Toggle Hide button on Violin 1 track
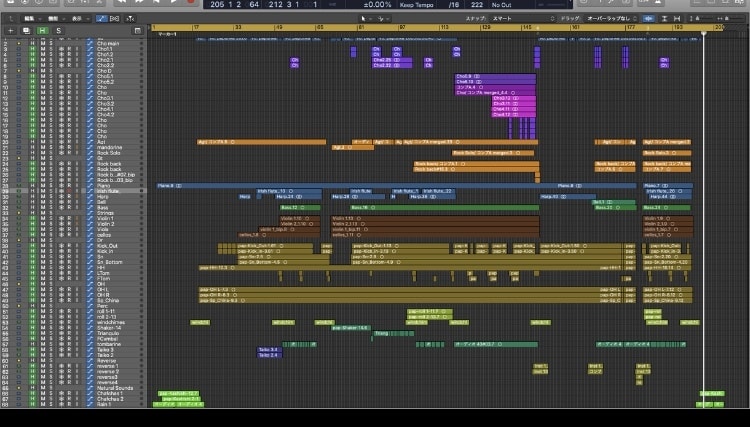The height and width of the screenshot is (427, 750). tap(33, 218)
